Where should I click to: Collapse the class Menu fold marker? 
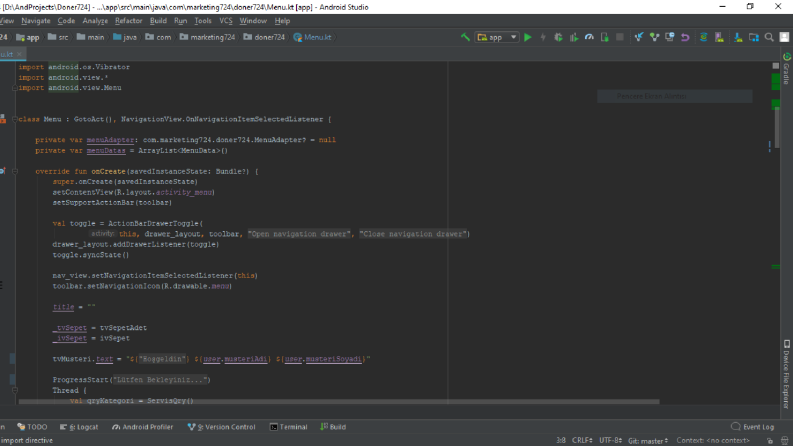pos(15,119)
